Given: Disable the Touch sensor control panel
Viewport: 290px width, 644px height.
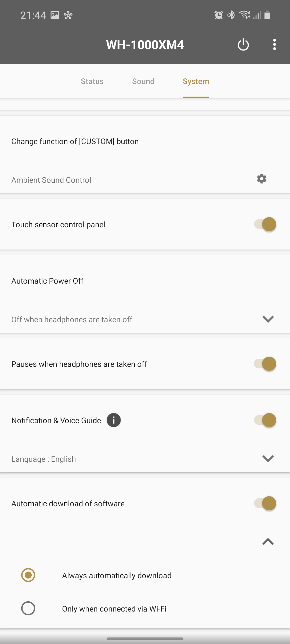Looking at the screenshot, I should click(265, 224).
